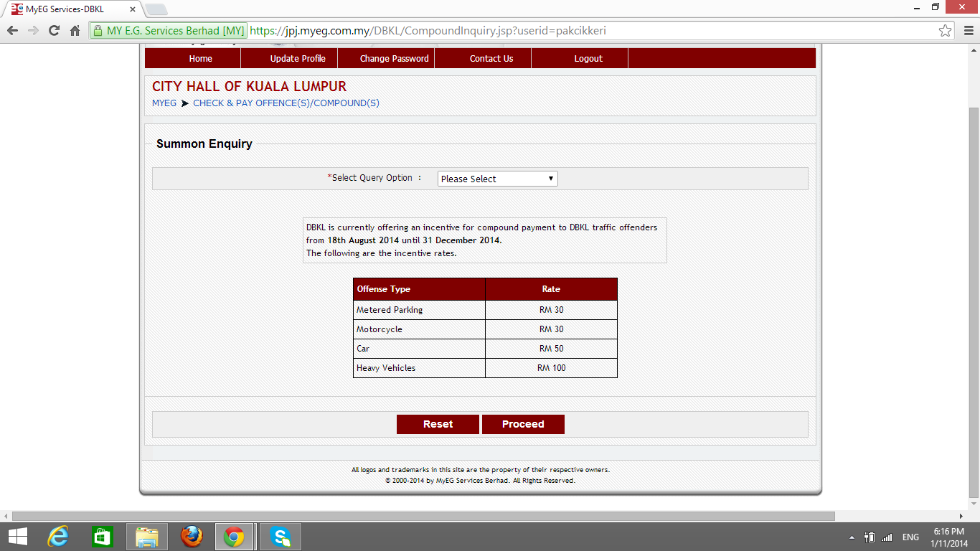Click the Offense Type column header
980x551 pixels.
pyautogui.click(x=419, y=289)
